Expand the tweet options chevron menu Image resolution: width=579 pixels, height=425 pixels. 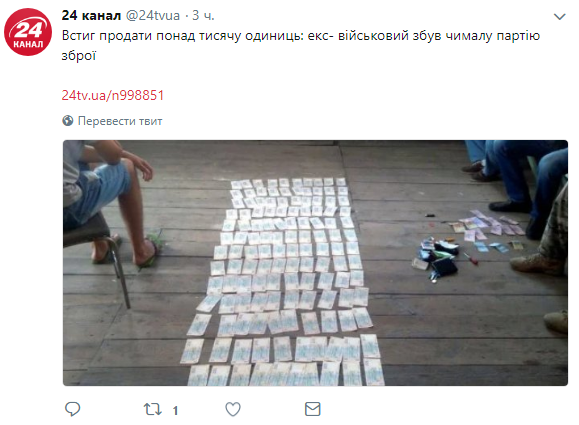[x=559, y=17]
